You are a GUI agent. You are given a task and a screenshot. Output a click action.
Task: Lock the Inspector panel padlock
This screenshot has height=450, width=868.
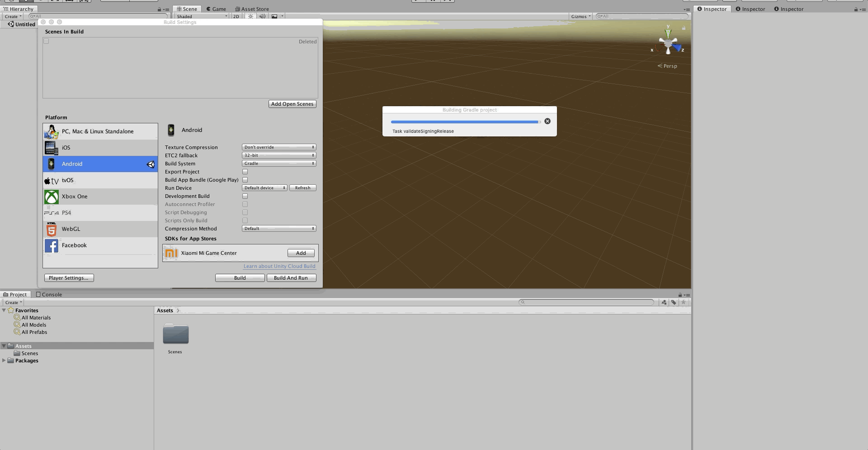click(856, 9)
